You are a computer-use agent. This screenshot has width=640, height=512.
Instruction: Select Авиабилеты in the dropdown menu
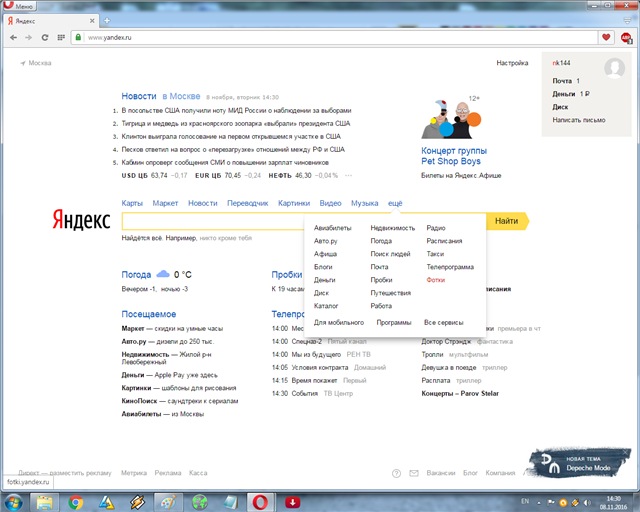pyautogui.click(x=333, y=228)
